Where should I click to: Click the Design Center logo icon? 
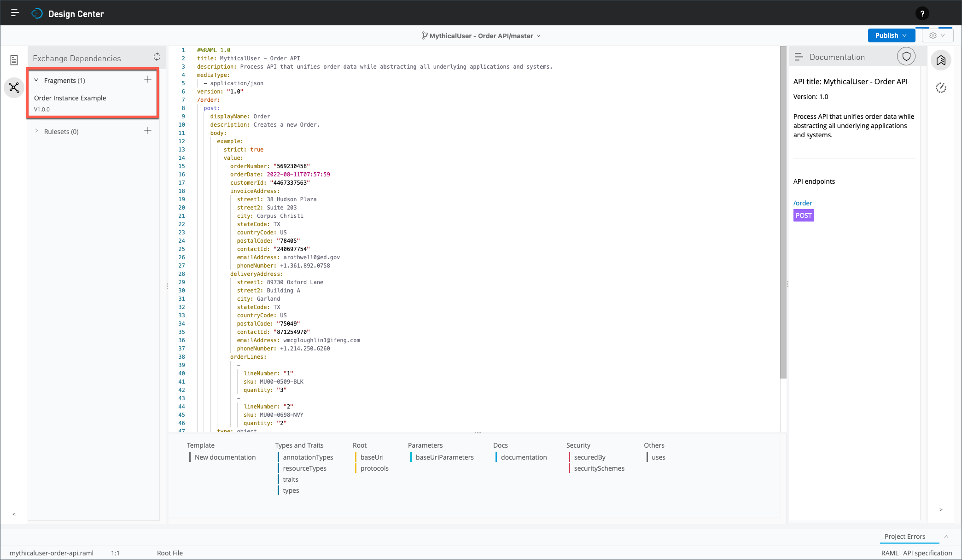click(37, 13)
